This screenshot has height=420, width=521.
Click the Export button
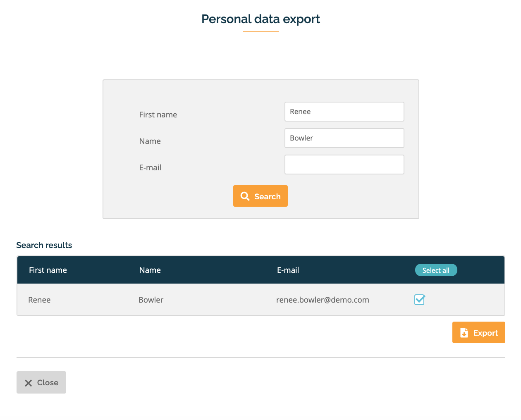pyautogui.click(x=478, y=332)
